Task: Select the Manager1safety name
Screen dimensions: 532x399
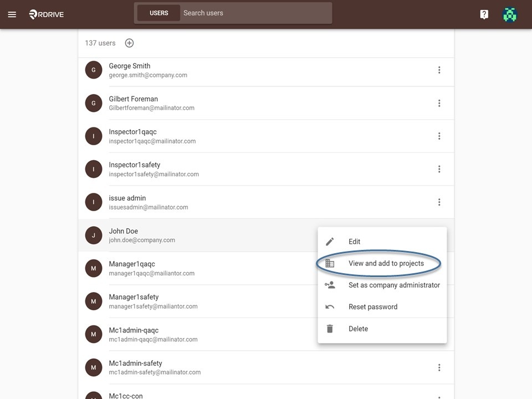Action: pos(134,297)
